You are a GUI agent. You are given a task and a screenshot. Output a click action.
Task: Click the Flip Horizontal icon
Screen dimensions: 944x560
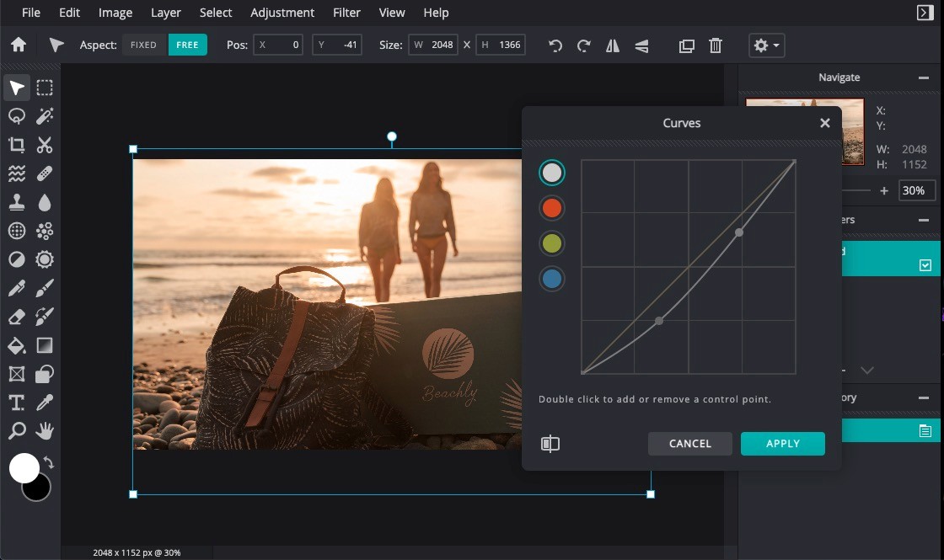point(613,45)
